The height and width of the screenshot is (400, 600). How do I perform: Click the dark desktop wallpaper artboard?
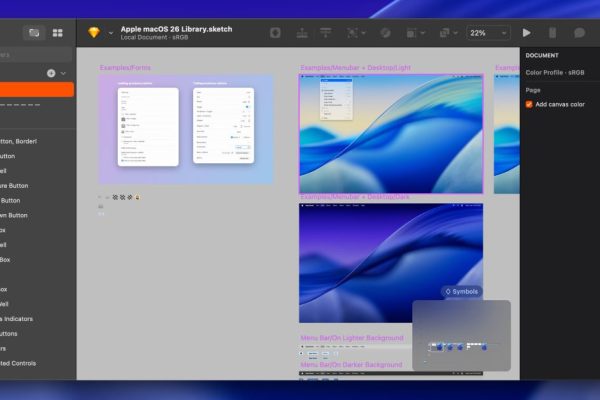[x=391, y=263]
